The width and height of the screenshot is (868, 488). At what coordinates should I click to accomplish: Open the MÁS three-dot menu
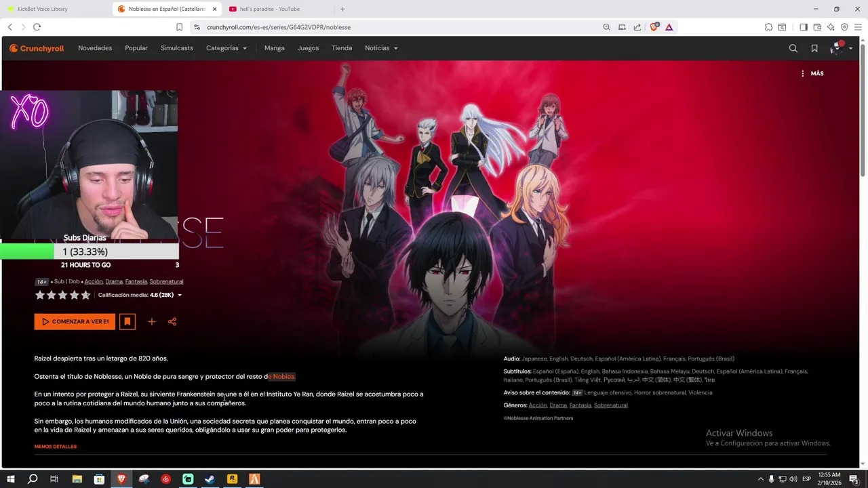point(812,73)
